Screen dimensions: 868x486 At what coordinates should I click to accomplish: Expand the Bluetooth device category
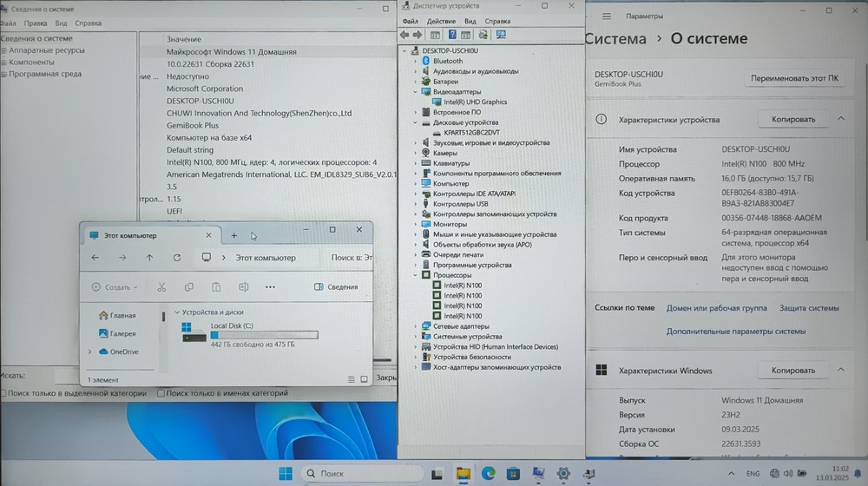tap(415, 62)
